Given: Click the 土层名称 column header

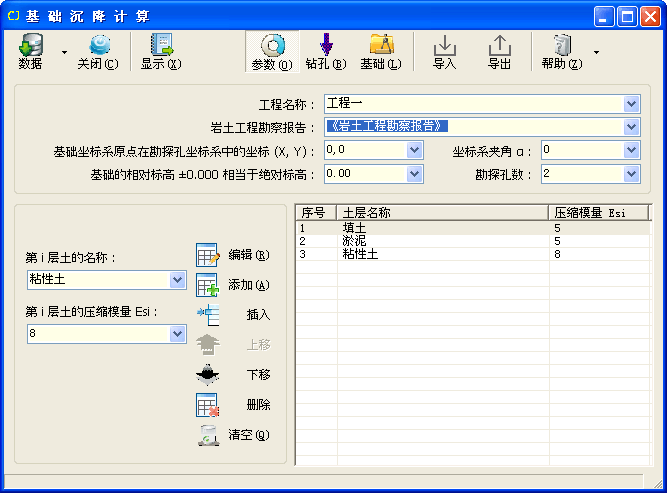Looking at the screenshot, I should [x=442, y=213].
